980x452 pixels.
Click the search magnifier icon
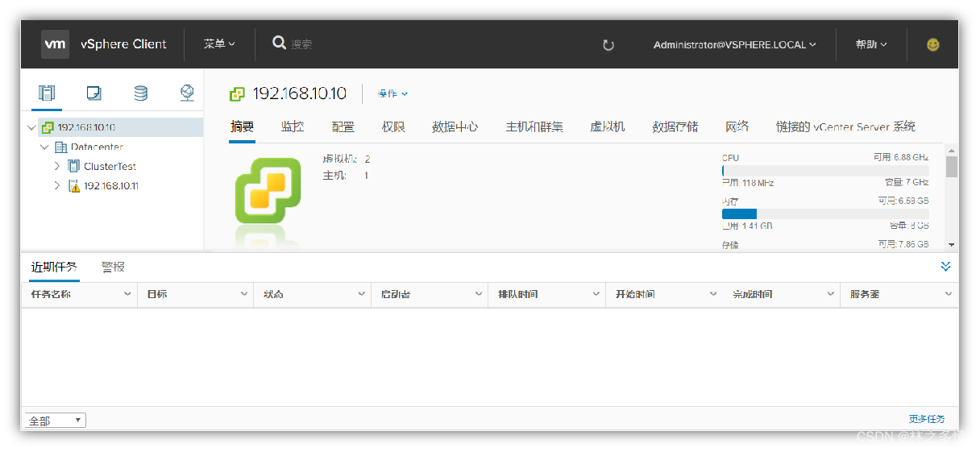coord(279,43)
